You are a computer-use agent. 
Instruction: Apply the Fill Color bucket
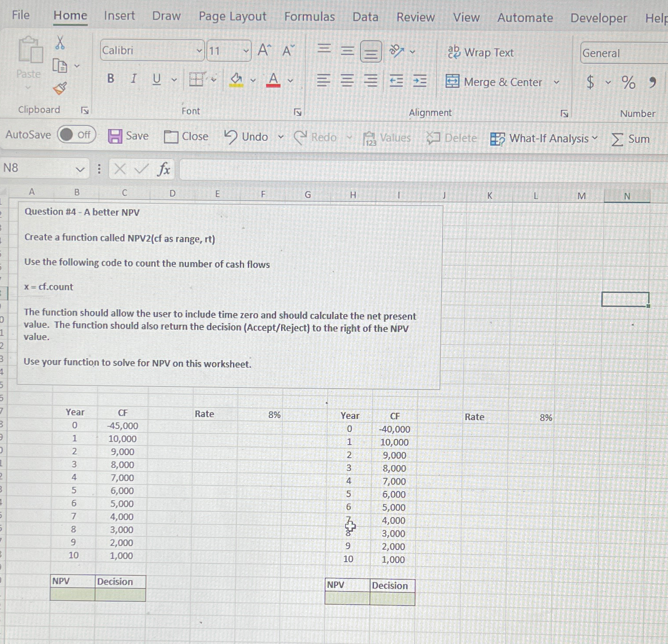point(236,80)
